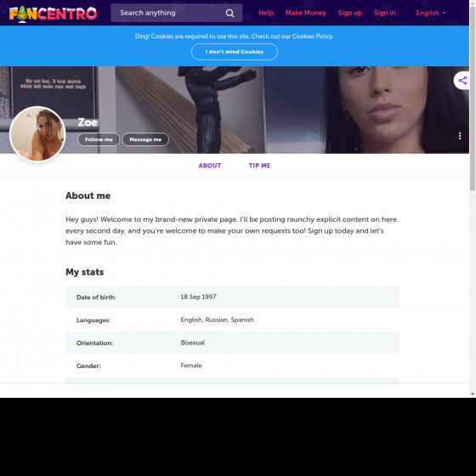The image size is (476, 476).
Task: Click the Sign up link
Action: coord(349,13)
